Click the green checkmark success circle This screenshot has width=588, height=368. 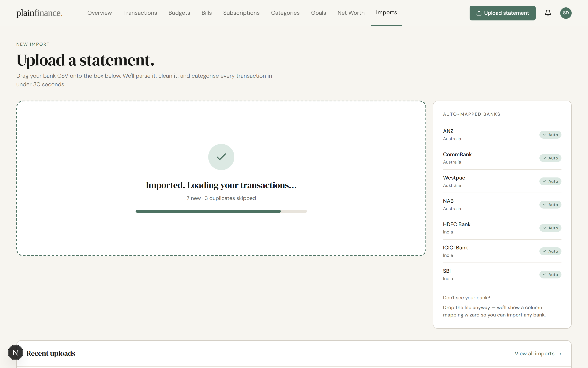221,157
